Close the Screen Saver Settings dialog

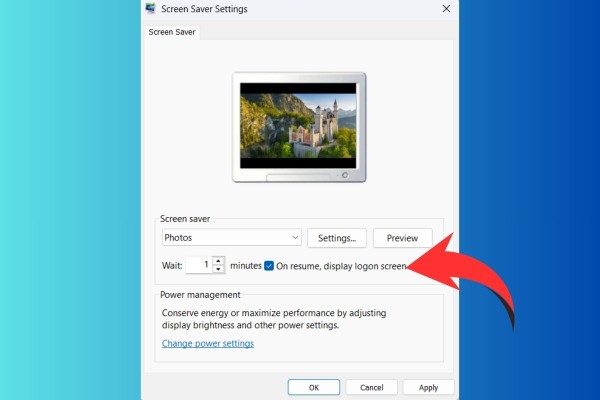click(x=446, y=9)
